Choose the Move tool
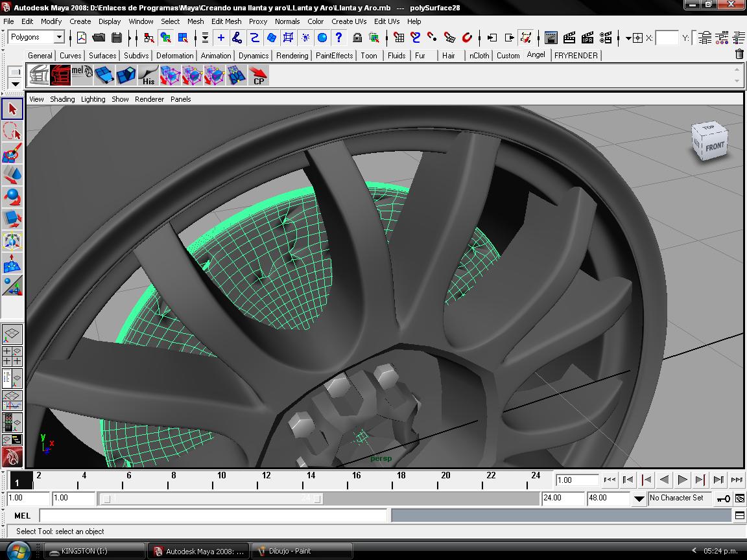Image resolution: width=747 pixels, height=560 pixels. pos(12,175)
